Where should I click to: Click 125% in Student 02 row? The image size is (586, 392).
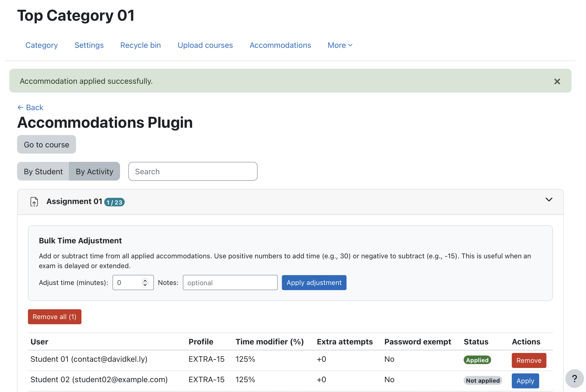click(x=245, y=379)
